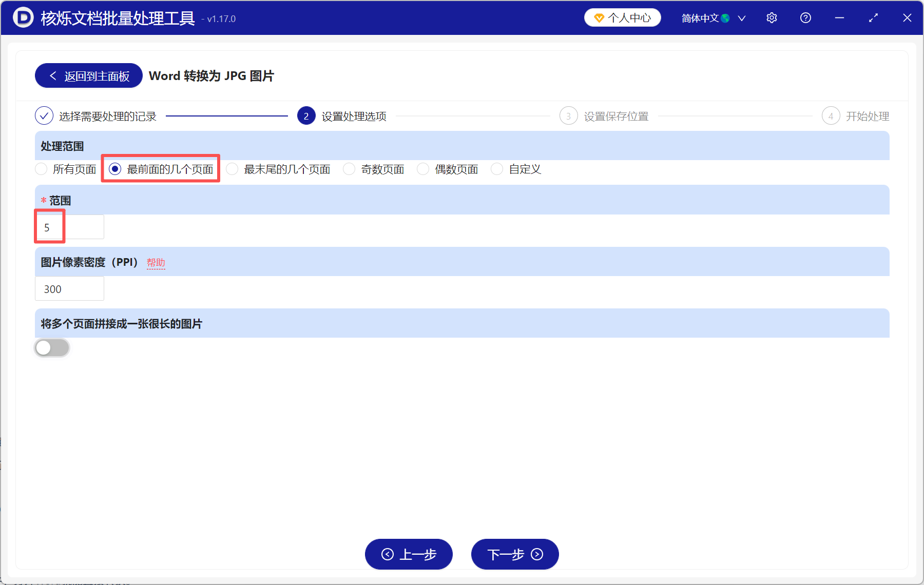
Task: Click the help question mark icon
Action: click(805, 17)
